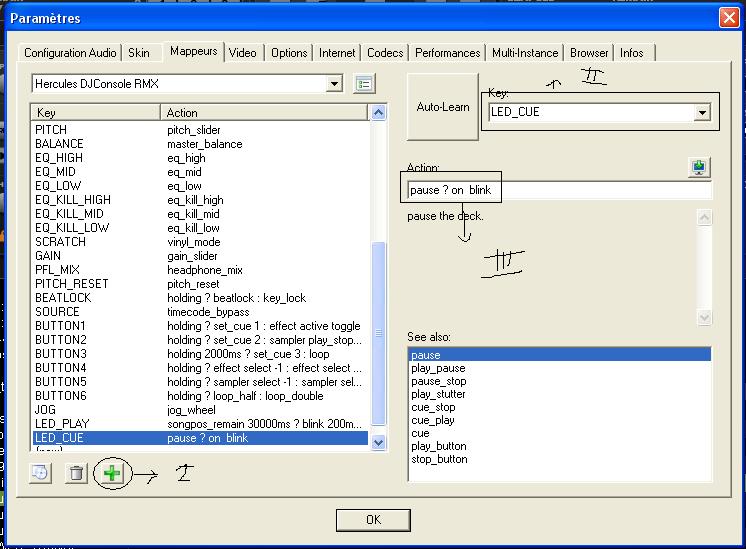
Task: Click the Key column header
Action: [96, 113]
